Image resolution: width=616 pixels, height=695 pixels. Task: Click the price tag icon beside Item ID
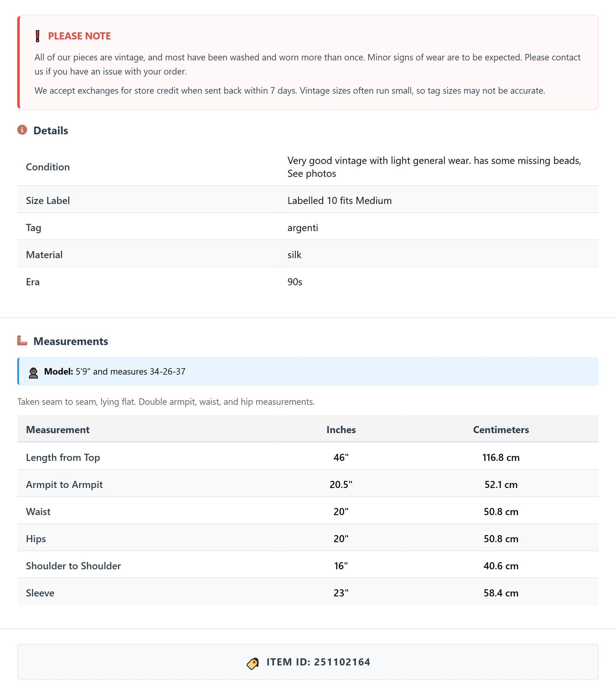click(253, 663)
